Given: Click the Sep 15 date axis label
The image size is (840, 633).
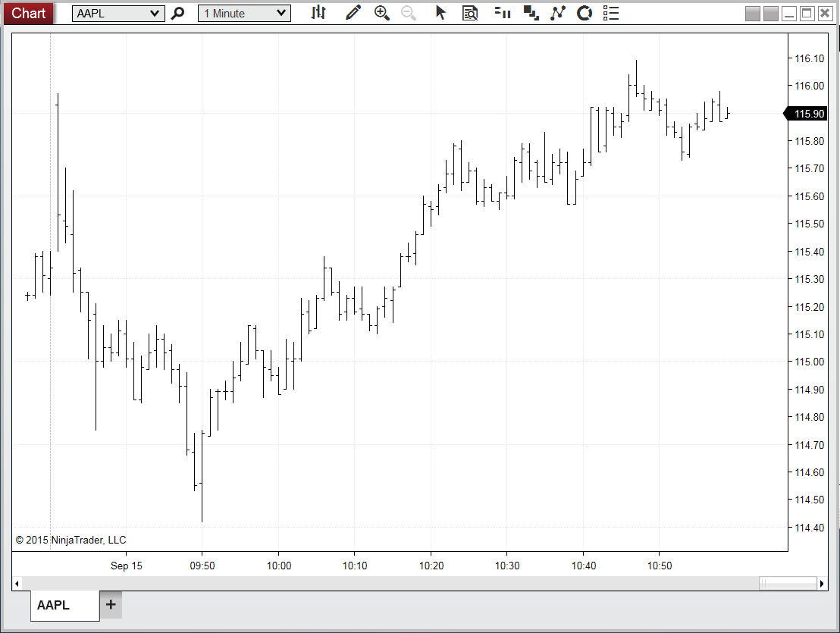Looking at the screenshot, I should tap(127, 566).
